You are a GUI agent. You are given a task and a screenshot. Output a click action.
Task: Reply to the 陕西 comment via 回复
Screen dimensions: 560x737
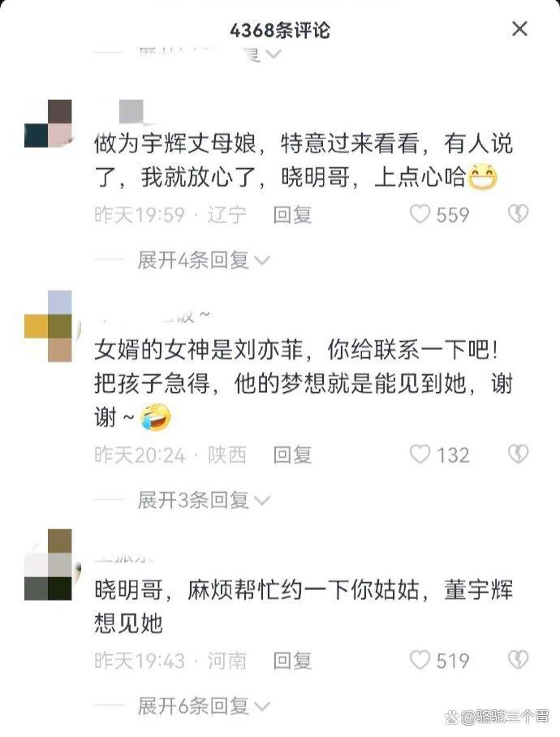point(293,455)
